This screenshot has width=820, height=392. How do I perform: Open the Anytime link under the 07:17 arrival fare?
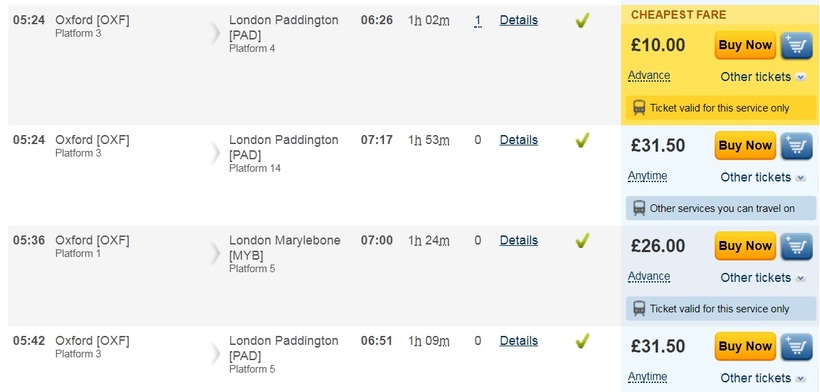(647, 176)
